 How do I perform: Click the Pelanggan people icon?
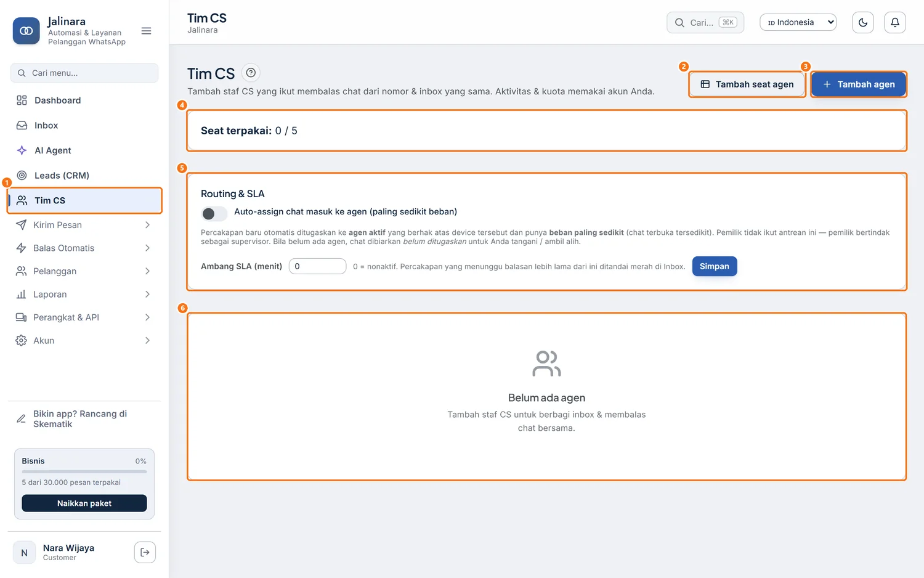point(21,271)
